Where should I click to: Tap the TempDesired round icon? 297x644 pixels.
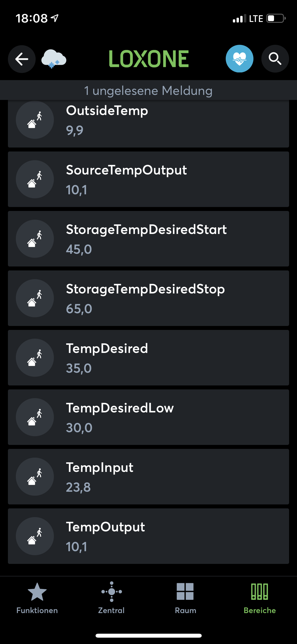[x=35, y=358]
